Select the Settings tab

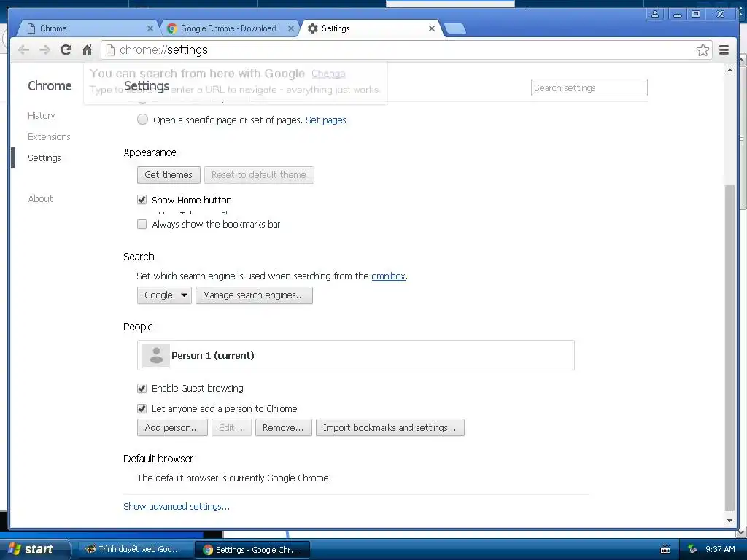pos(371,28)
